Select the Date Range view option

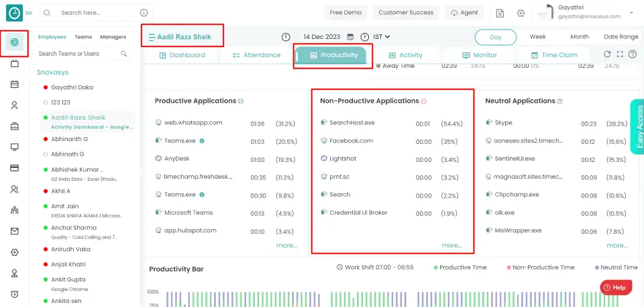pos(621,37)
